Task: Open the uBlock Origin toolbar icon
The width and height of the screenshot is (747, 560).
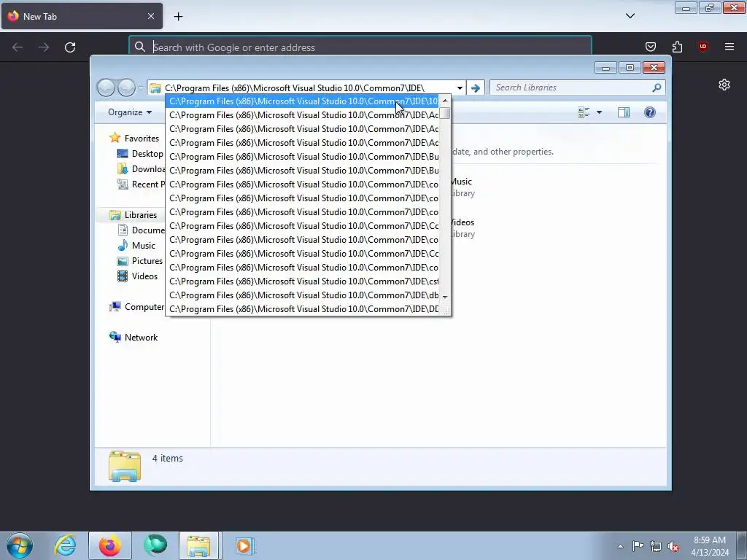Action: click(703, 47)
